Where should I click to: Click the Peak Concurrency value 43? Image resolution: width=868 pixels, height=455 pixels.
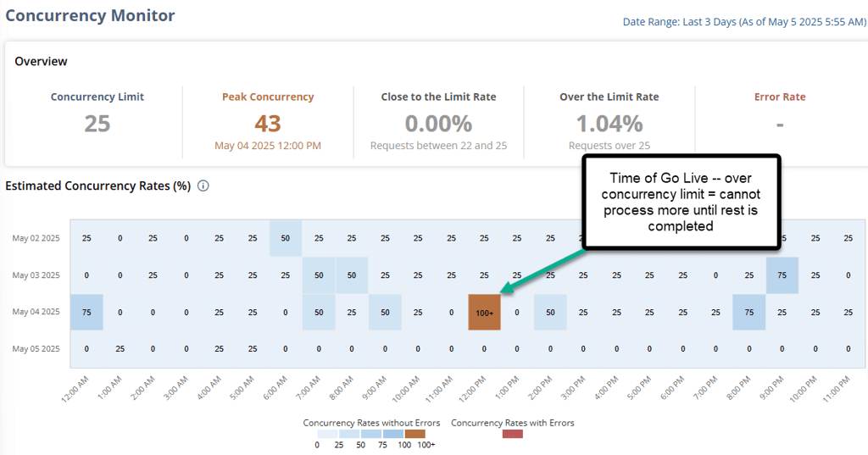pos(268,124)
